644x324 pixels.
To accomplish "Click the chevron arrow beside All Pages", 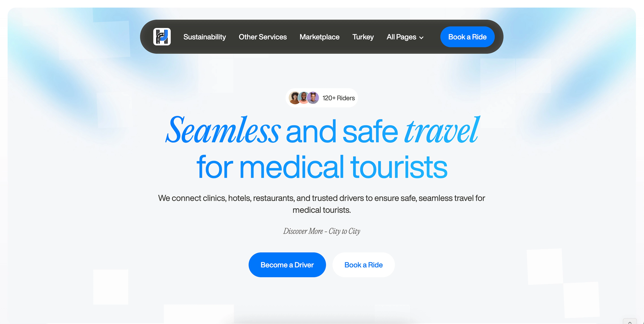I will [421, 38].
